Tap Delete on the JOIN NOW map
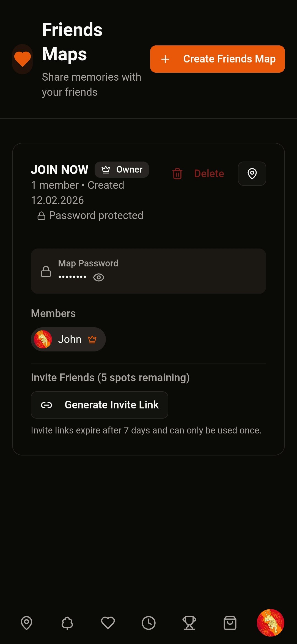This screenshot has width=297, height=644. coord(209,173)
